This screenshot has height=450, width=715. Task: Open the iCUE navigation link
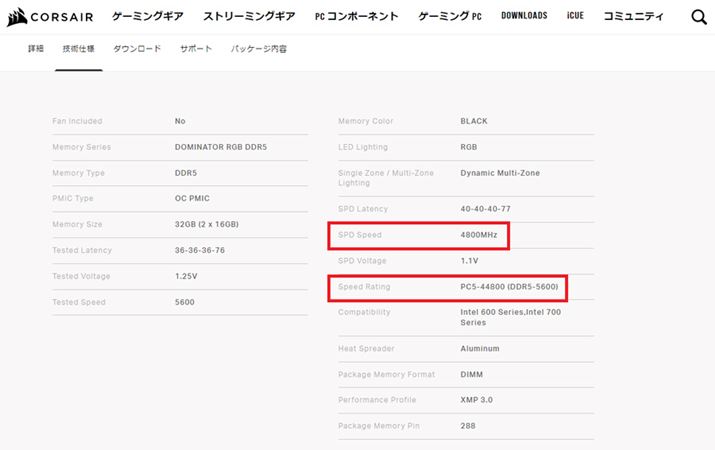click(575, 16)
